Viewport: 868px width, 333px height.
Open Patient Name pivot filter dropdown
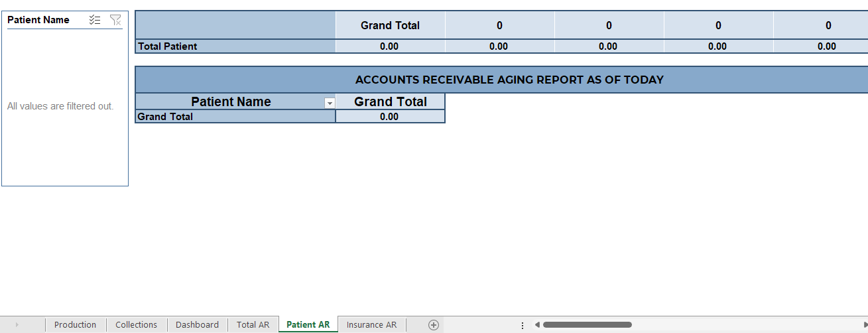(329, 103)
